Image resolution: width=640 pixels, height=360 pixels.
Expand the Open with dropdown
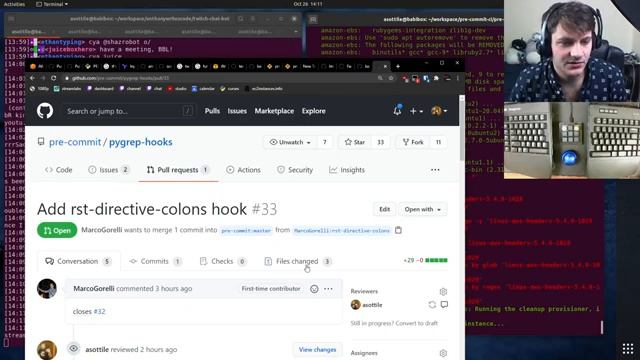(422, 209)
